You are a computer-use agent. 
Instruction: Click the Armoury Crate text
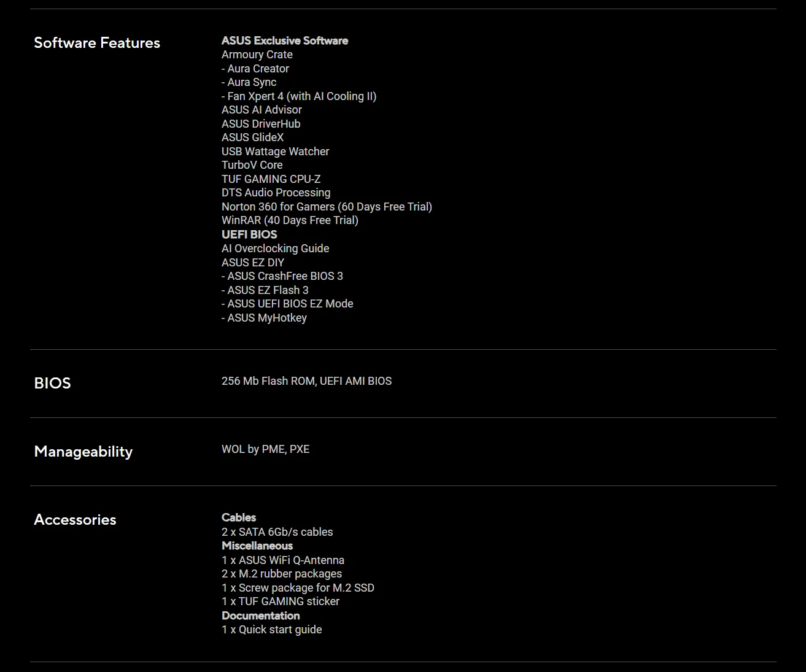coord(257,55)
